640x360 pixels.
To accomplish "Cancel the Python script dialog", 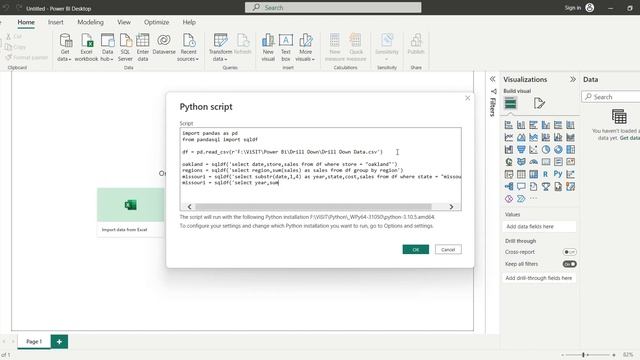I will [x=448, y=249].
